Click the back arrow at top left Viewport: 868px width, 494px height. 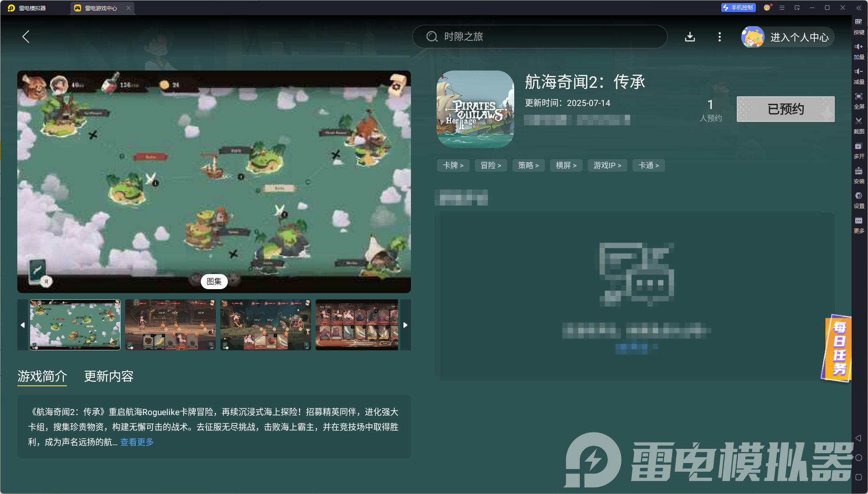(x=26, y=37)
